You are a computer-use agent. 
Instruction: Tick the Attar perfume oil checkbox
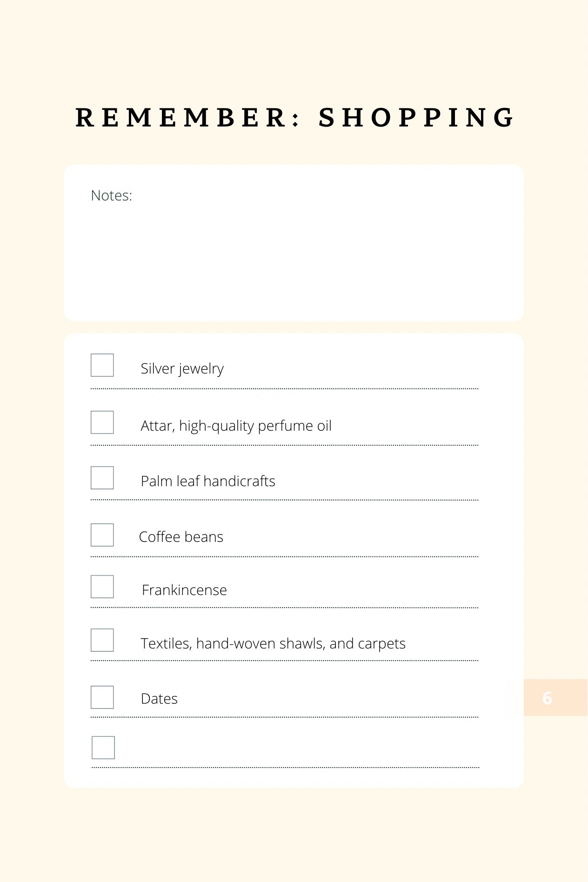coord(102,422)
